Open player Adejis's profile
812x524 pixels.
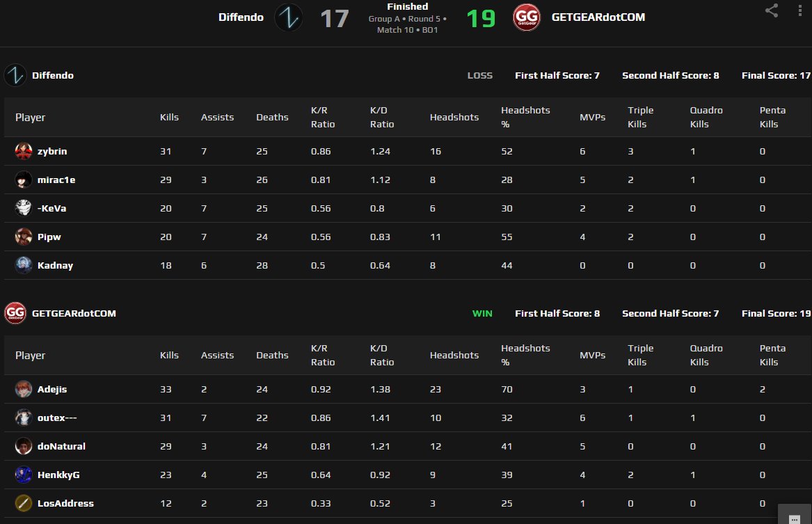click(x=51, y=390)
